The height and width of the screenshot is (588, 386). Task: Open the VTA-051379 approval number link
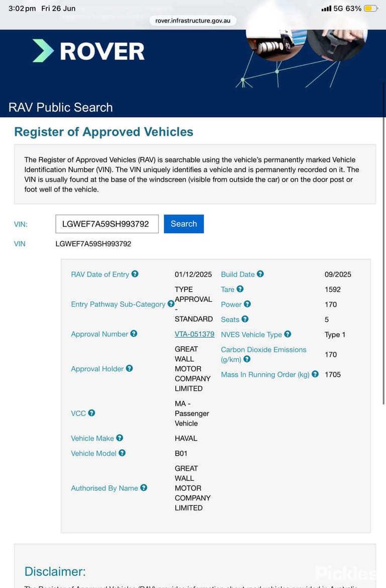tap(195, 334)
